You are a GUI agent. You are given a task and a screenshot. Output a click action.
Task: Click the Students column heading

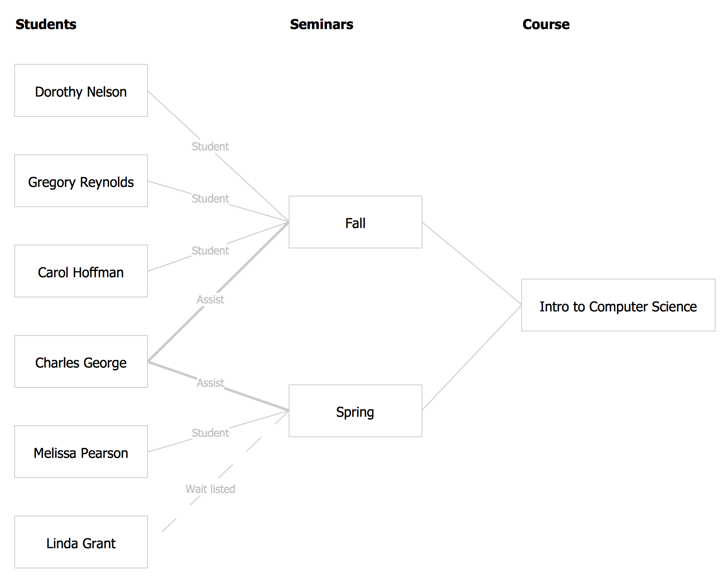tap(46, 24)
